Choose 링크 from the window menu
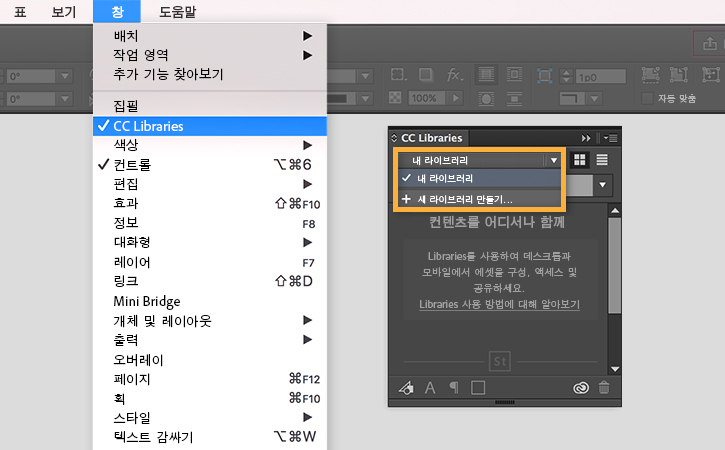This screenshot has height=450, width=725. 210,281
